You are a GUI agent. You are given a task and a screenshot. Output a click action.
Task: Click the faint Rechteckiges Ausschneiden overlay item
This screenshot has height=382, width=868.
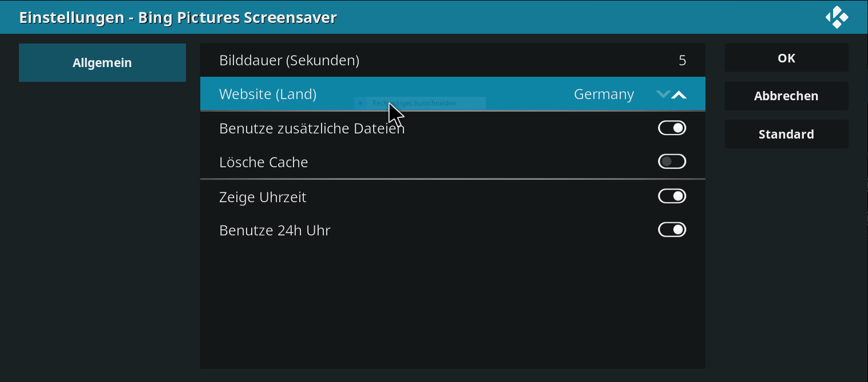[x=419, y=103]
